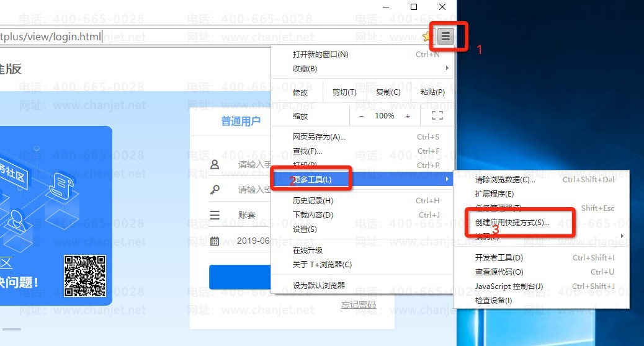Click the fullscreen icon in zoom row
The image size is (644, 346).
click(437, 116)
